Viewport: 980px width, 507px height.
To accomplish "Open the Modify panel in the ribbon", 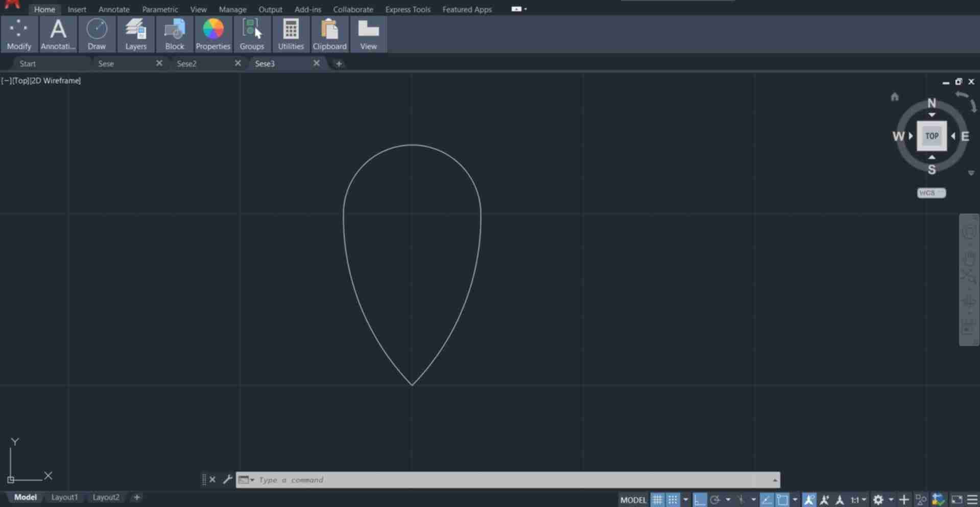I will (x=19, y=34).
